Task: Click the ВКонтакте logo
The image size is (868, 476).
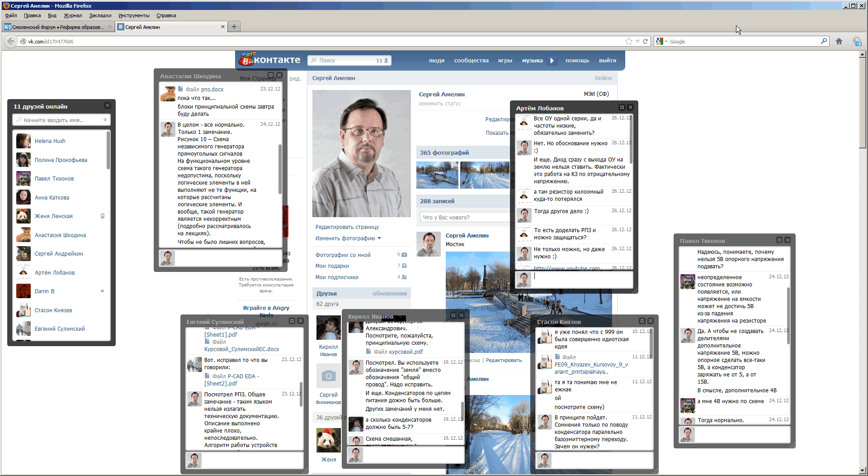Action: pyautogui.click(x=270, y=60)
